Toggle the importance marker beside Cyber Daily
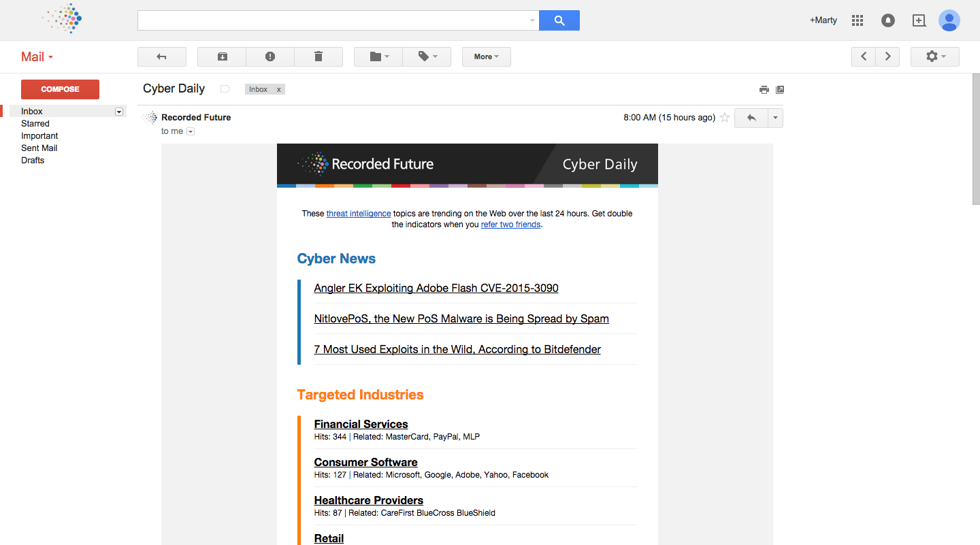 click(x=225, y=89)
